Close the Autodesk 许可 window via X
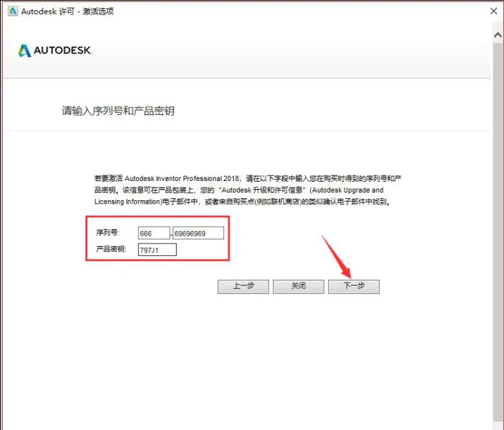 [x=494, y=11]
